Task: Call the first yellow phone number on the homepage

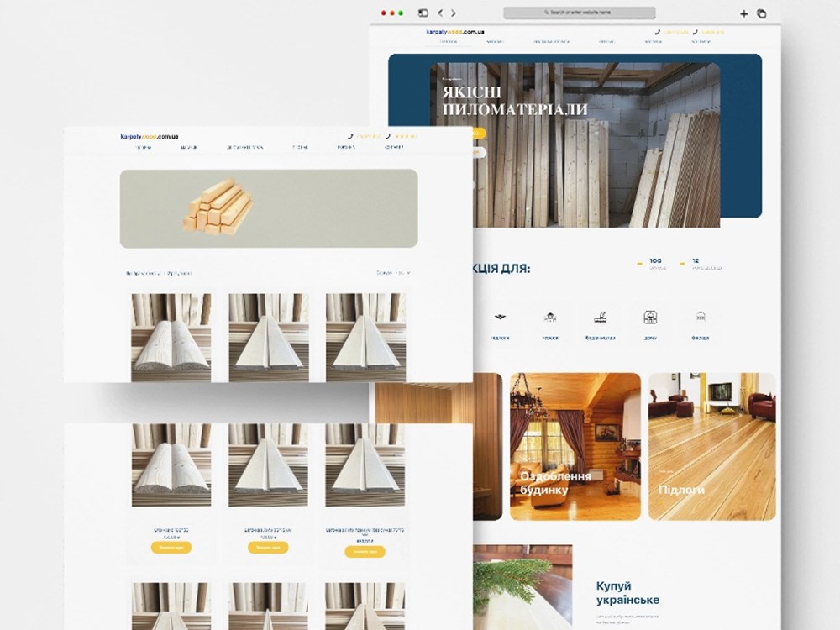Action: [675, 32]
